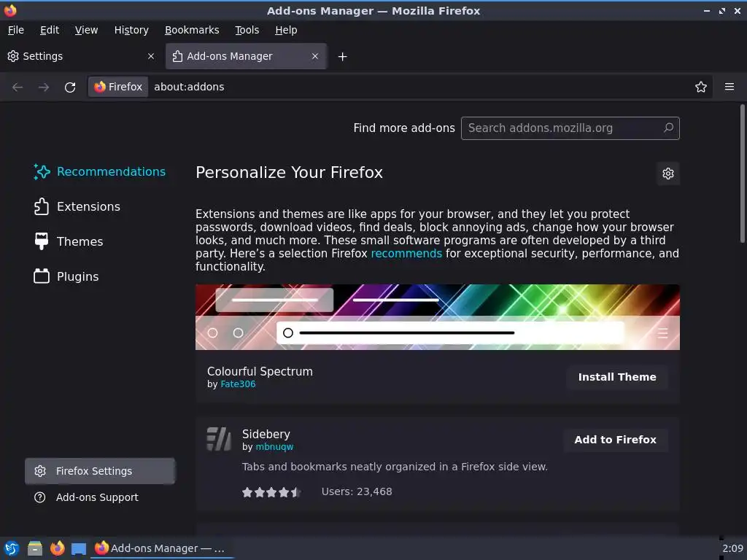Click the 'Personalize Your Firefox' heading
Image resolution: width=747 pixels, height=560 pixels.
tap(289, 172)
